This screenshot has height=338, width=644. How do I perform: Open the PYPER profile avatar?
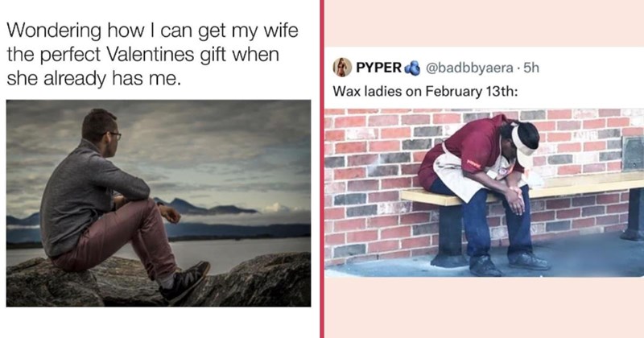(x=342, y=68)
